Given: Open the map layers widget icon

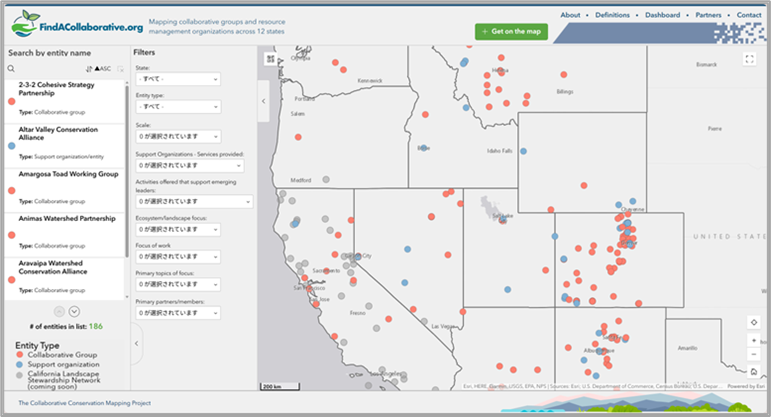Looking at the screenshot, I should point(271,60).
